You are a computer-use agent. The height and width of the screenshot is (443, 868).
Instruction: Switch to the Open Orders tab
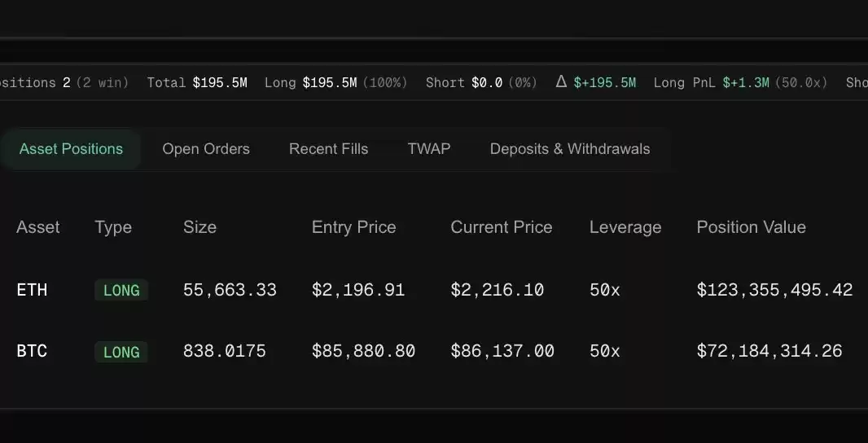tap(206, 149)
